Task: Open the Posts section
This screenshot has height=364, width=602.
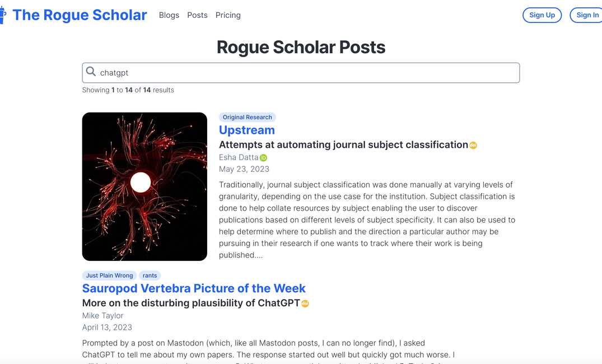Action: 197,15
